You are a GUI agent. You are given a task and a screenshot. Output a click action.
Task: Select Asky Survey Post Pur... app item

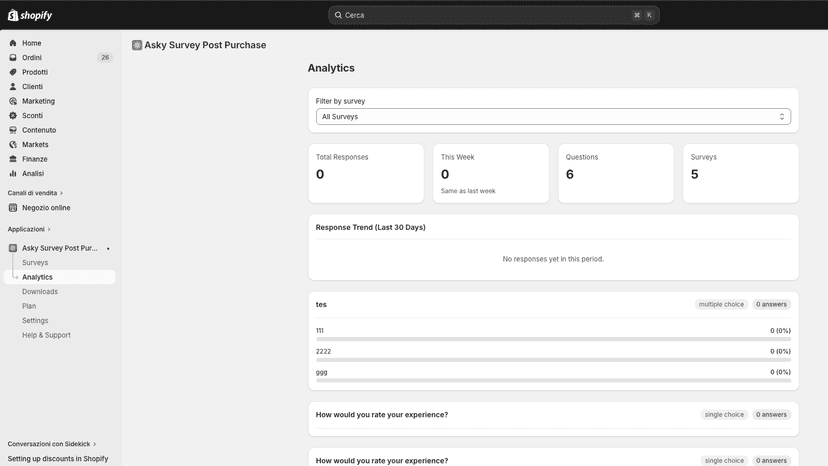pos(60,248)
